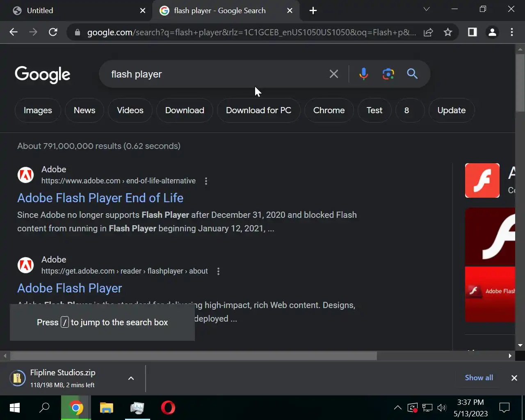Viewport: 525px width, 420px height.
Task: Open the tab search dropdown
Action: point(427,9)
